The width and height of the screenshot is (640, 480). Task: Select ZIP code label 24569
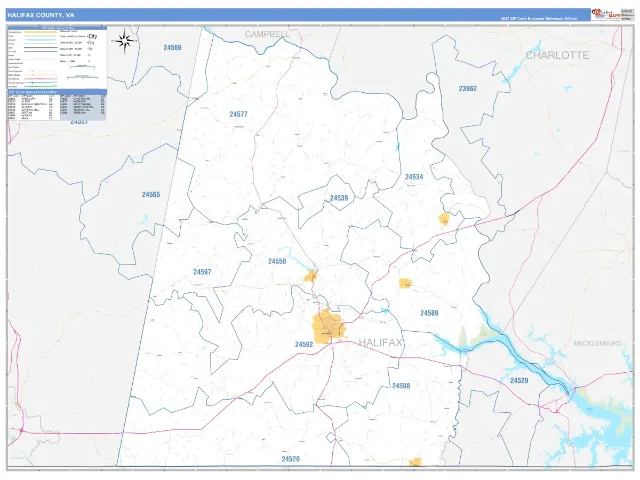point(172,48)
